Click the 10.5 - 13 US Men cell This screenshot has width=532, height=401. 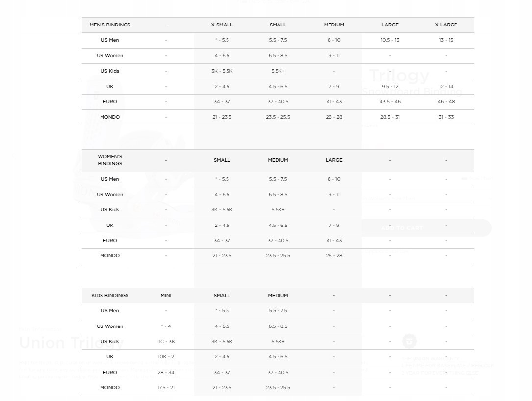(x=390, y=40)
